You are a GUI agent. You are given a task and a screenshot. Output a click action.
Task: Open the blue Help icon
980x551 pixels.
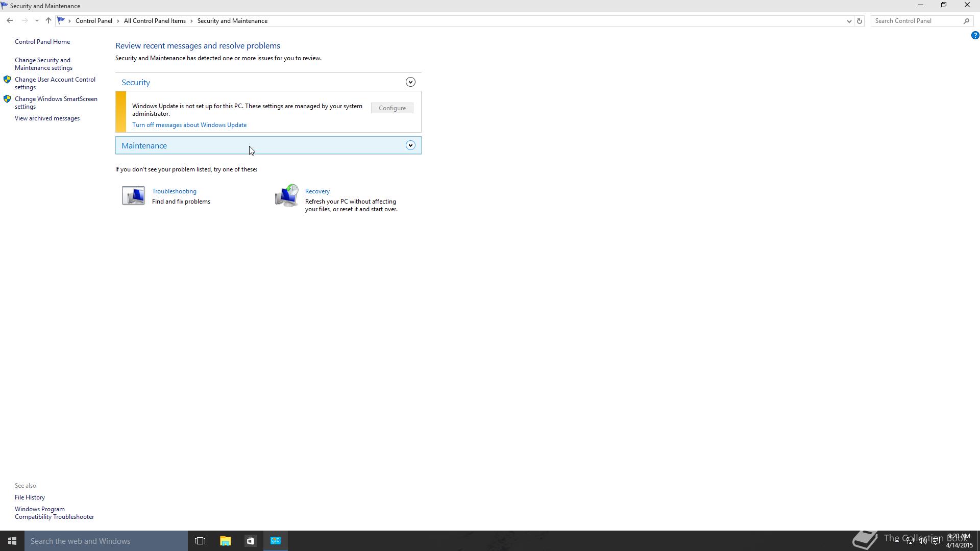[x=975, y=35]
